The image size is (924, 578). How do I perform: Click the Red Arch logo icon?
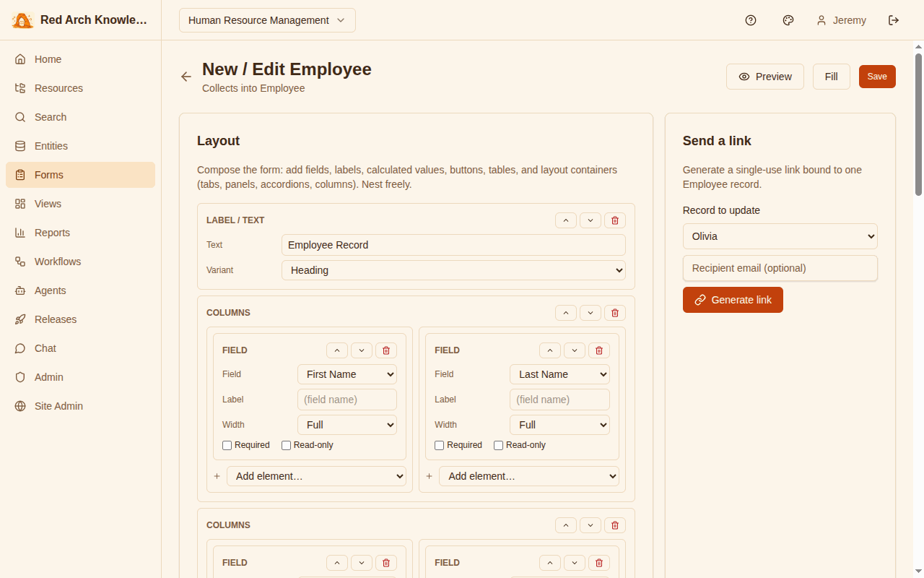point(22,20)
